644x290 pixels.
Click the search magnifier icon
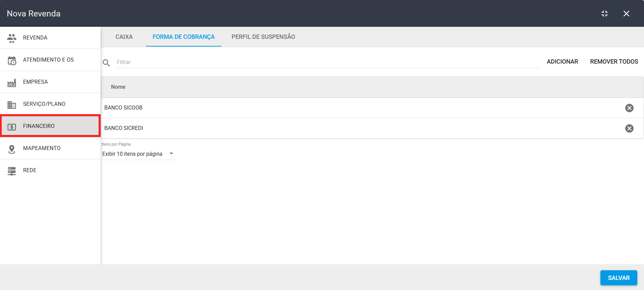pos(106,63)
